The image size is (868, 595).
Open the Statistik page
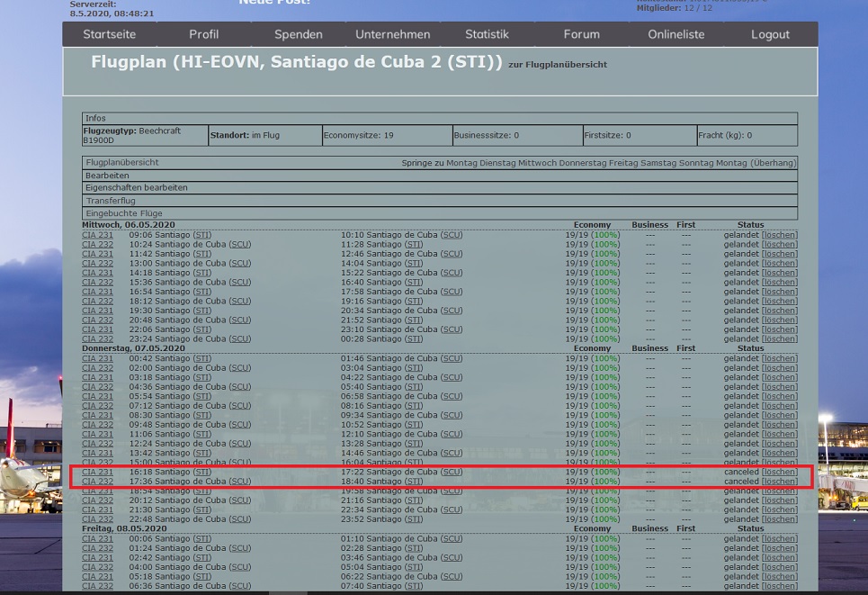click(x=487, y=34)
